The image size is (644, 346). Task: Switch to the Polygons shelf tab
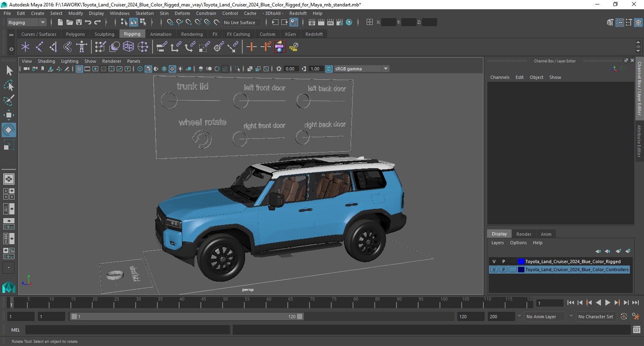tap(75, 34)
